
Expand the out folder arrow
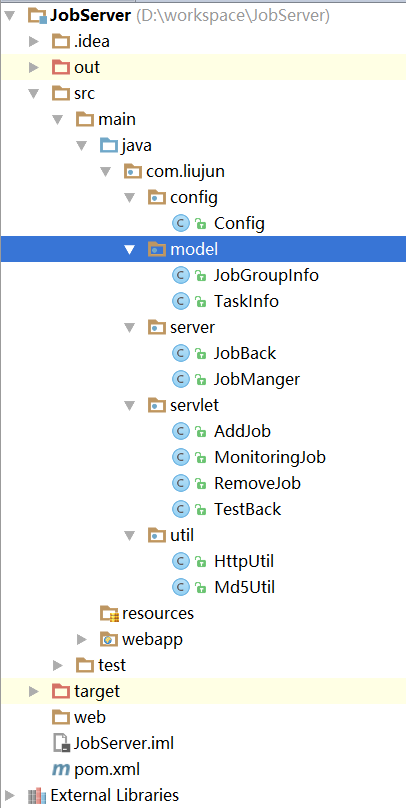(x=33, y=68)
